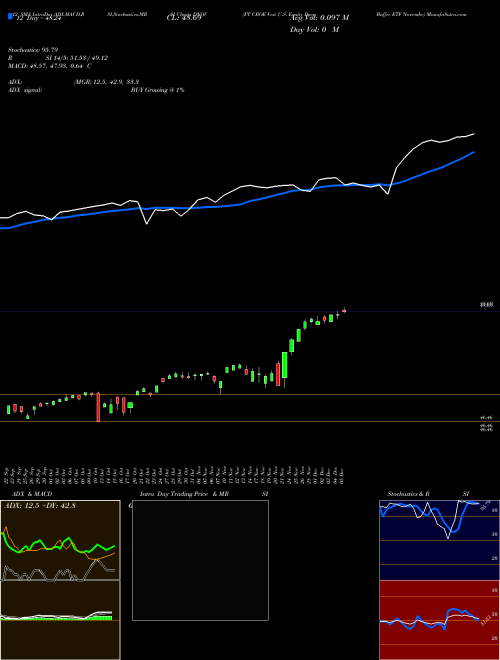Click the 'Stochastics & R' panel title

click(x=408, y=494)
